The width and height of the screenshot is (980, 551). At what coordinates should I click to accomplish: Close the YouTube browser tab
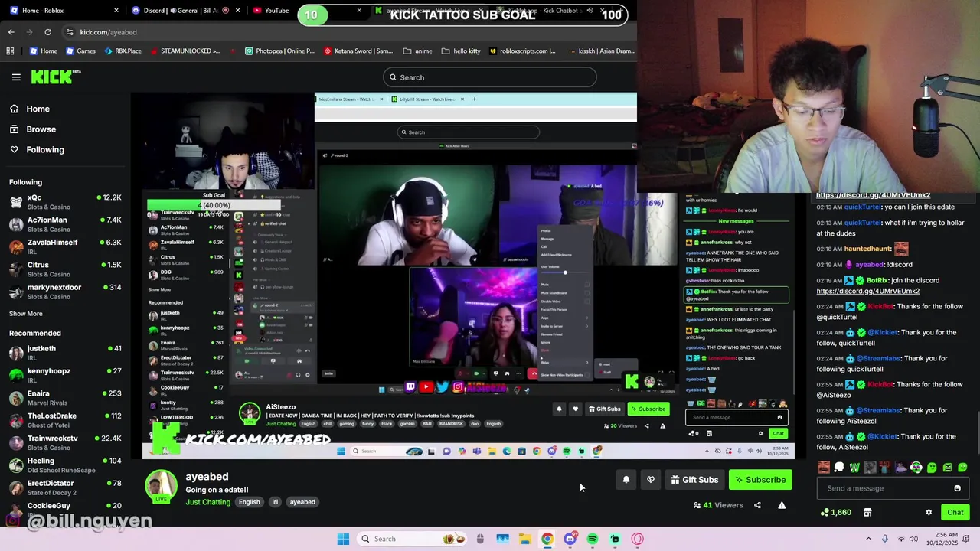[x=359, y=11]
